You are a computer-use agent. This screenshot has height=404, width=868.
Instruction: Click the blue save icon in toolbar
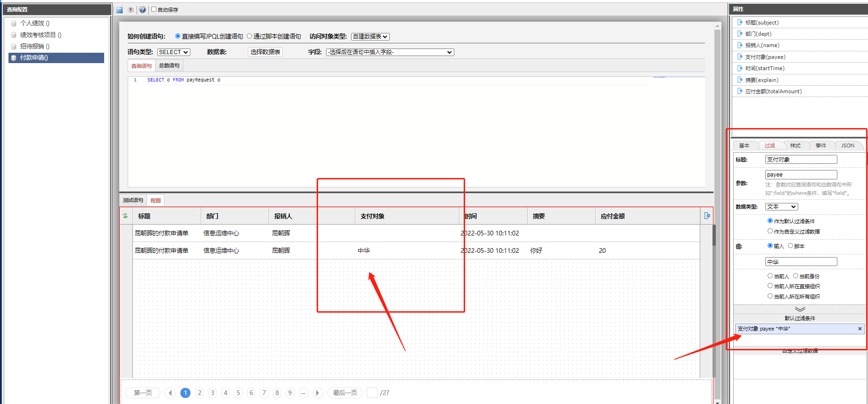click(x=120, y=10)
